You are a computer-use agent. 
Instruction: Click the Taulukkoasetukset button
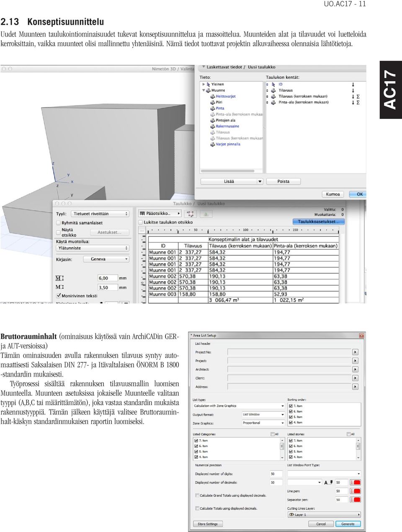318,222
